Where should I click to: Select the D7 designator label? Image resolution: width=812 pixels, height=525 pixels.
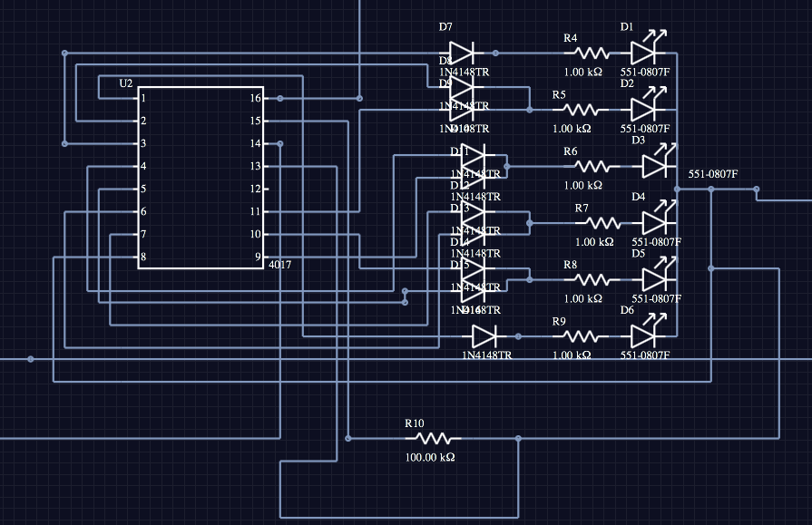click(x=445, y=27)
